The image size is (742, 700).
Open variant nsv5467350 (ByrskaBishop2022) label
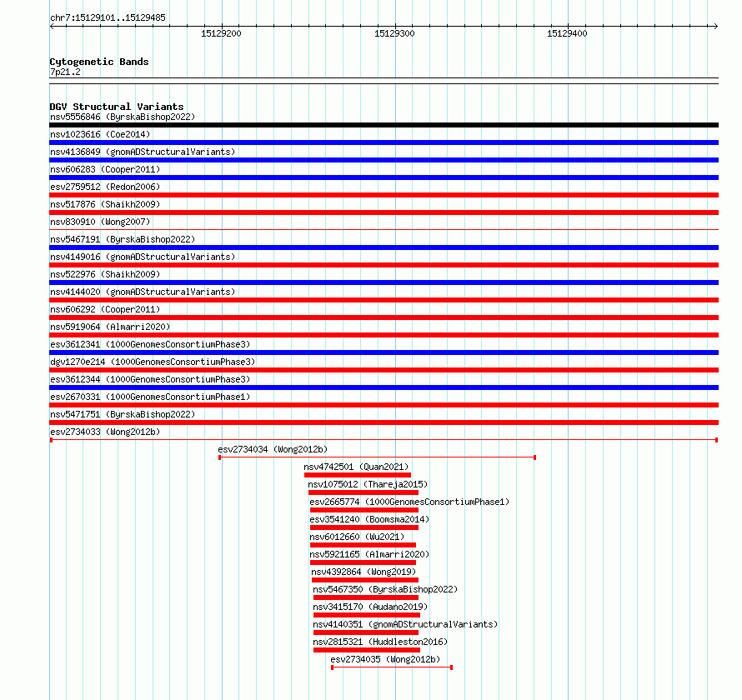(x=385, y=589)
